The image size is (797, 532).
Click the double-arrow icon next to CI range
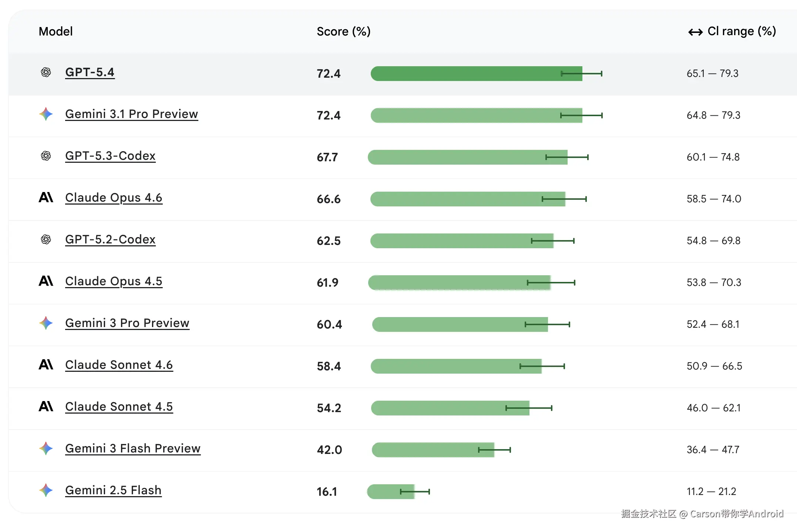pyautogui.click(x=695, y=32)
